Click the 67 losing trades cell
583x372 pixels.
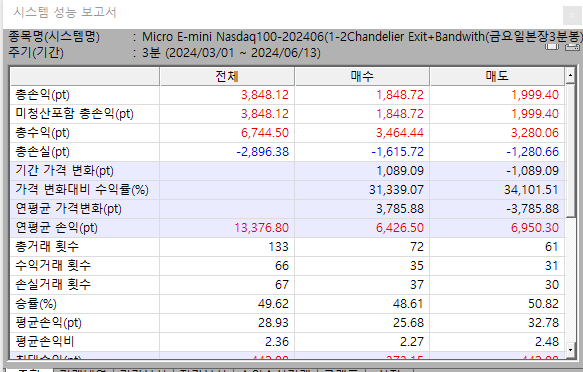click(282, 284)
